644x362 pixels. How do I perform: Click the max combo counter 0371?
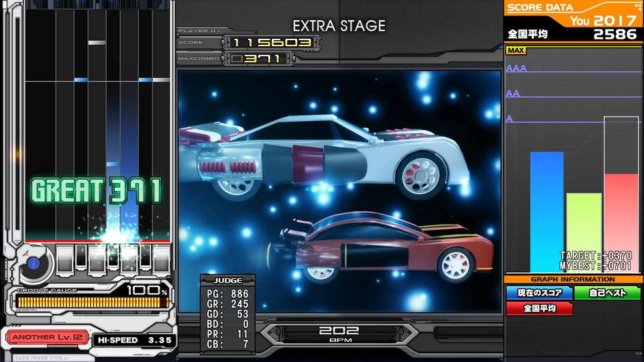[258, 59]
